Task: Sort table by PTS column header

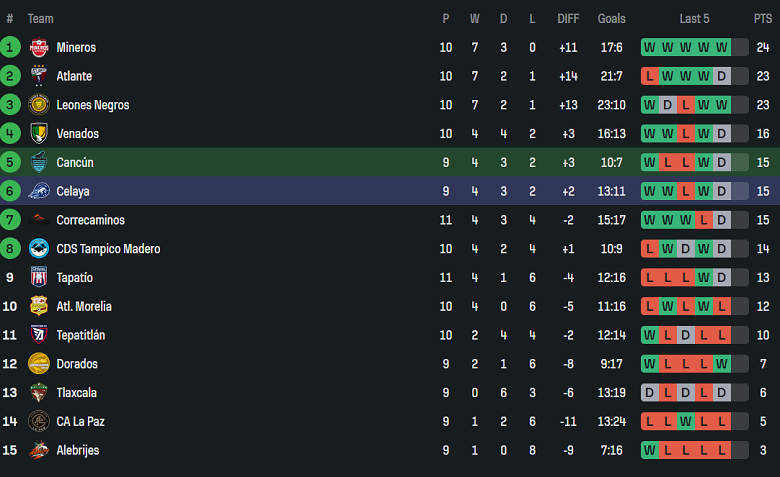Action: [762, 18]
